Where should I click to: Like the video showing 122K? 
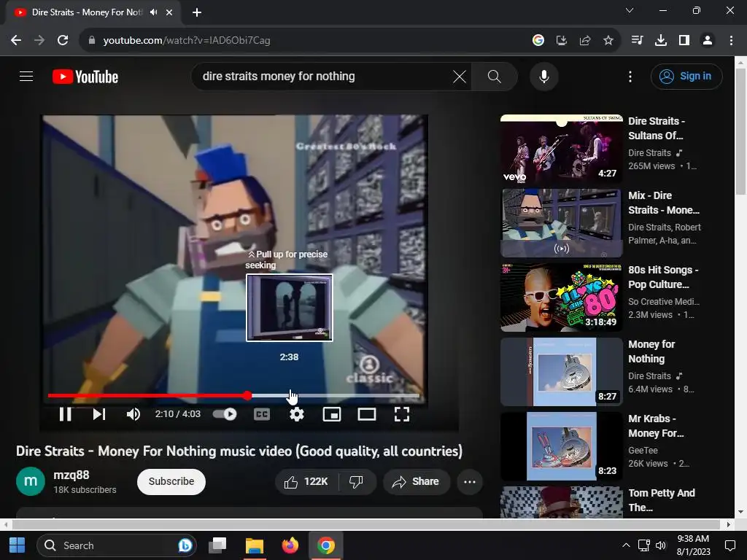(x=306, y=481)
